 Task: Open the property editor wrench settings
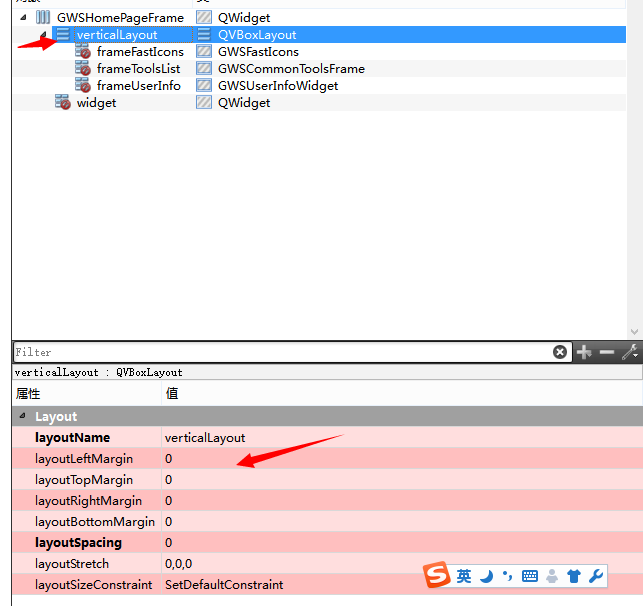[x=630, y=352]
